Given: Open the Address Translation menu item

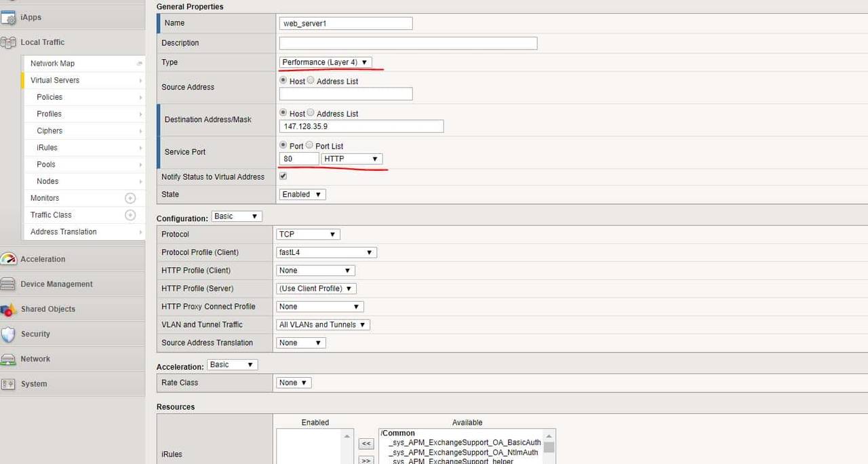Looking at the screenshot, I should click(x=64, y=232).
